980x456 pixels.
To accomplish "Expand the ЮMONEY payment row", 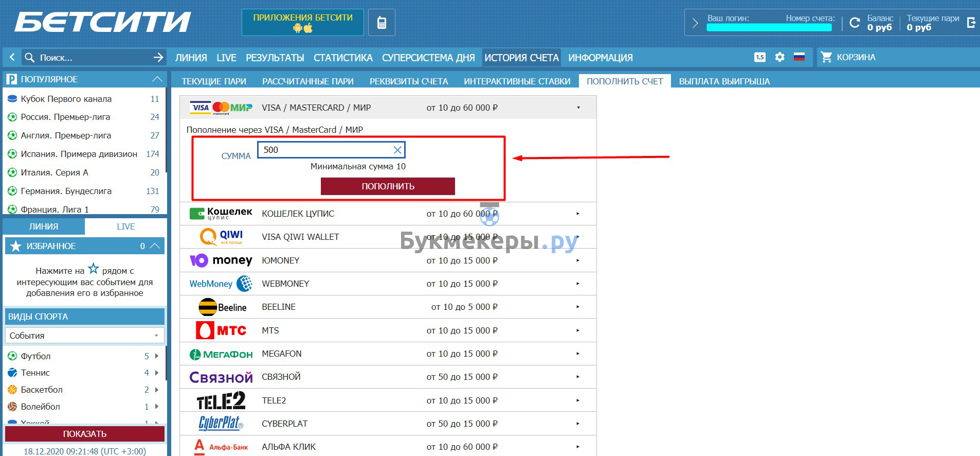I will 578,260.
